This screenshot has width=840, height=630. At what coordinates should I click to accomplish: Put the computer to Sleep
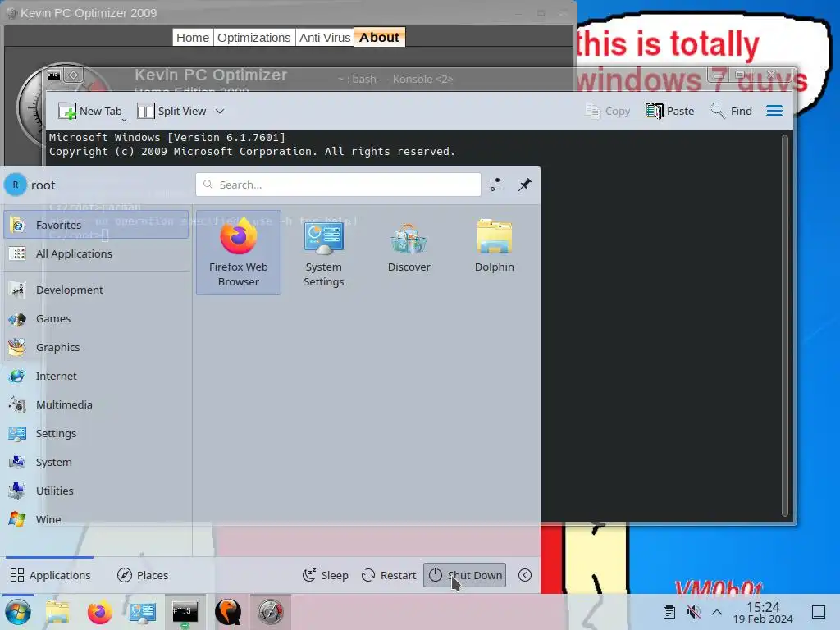coord(325,575)
